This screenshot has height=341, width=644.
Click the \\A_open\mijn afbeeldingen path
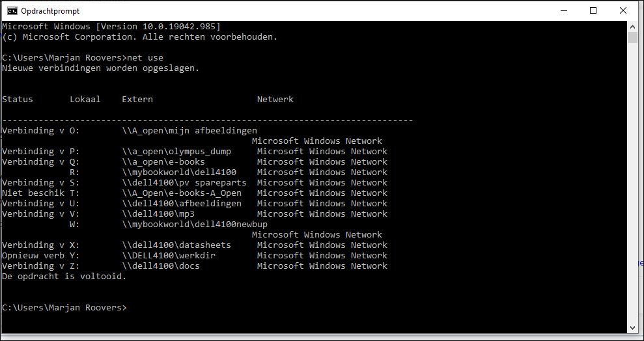(189, 131)
